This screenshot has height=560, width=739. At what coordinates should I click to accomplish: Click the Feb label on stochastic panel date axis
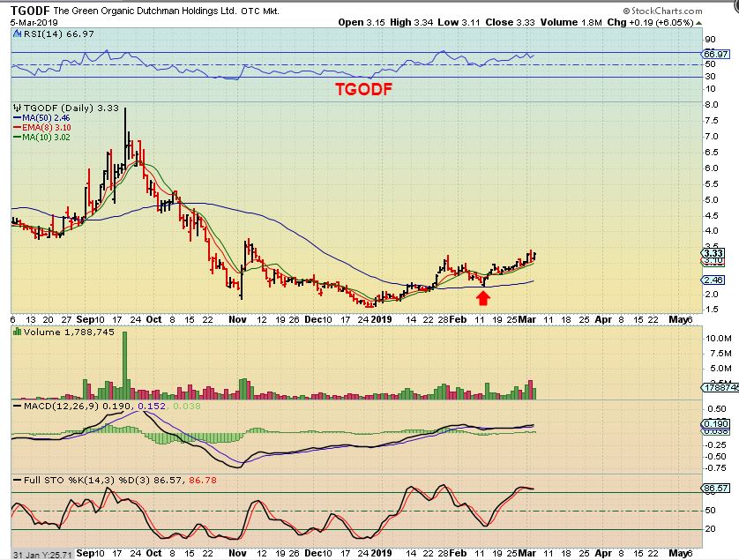[x=458, y=553]
